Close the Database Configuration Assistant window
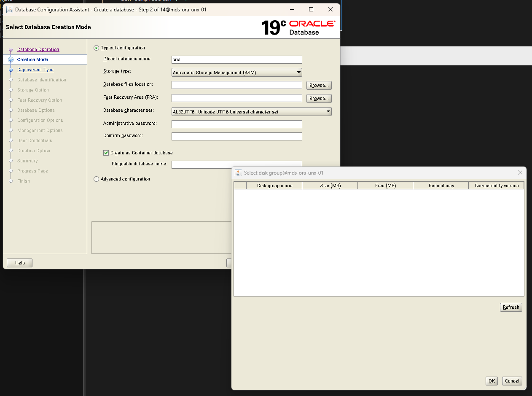Image resolution: width=532 pixels, height=396 pixels. coord(330,9)
